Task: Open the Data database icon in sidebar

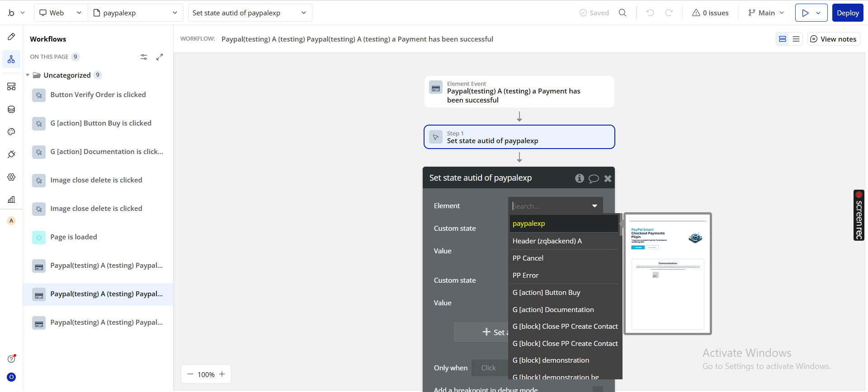Action: tap(11, 109)
